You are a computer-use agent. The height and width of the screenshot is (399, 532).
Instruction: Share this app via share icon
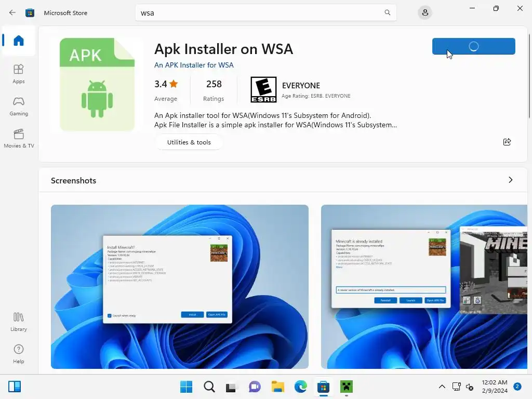(x=507, y=142)
